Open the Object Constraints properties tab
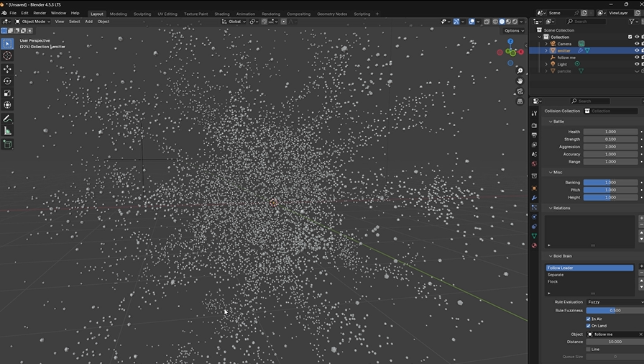 (534, 227)
